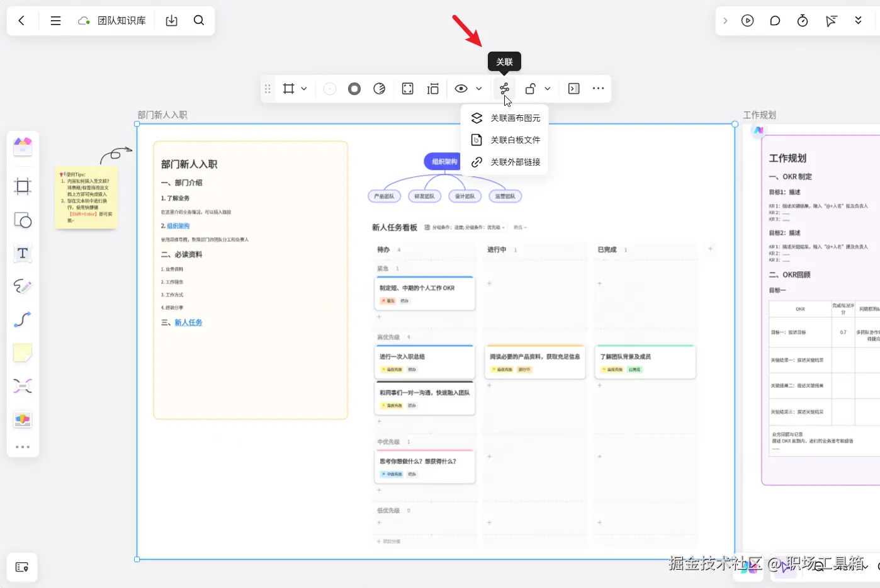880x588 pixels.
Task: Open card 进行一次入职总结
Action: [425, 361]
